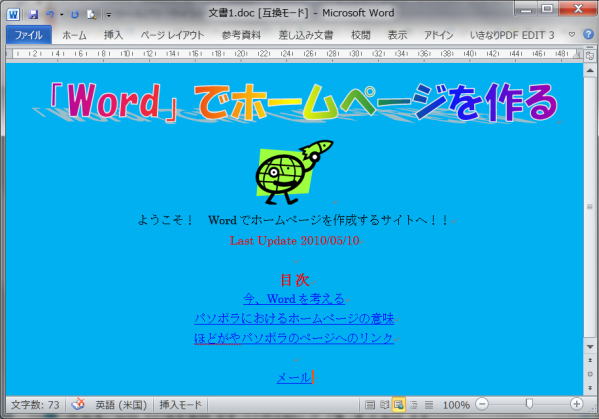Image resolution: width=599 pixels, height=419 pixels.
Task: Click the 100% zoom level button
Action: click(456, 405)
